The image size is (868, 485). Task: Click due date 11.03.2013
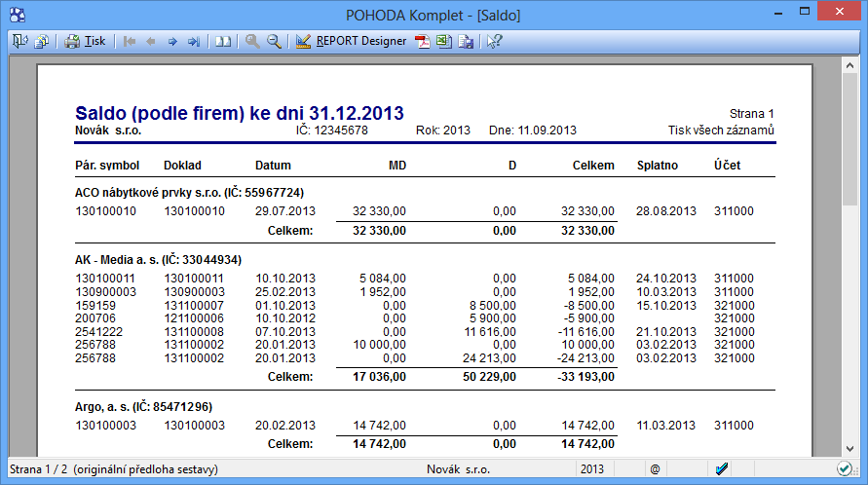[666, 426]
